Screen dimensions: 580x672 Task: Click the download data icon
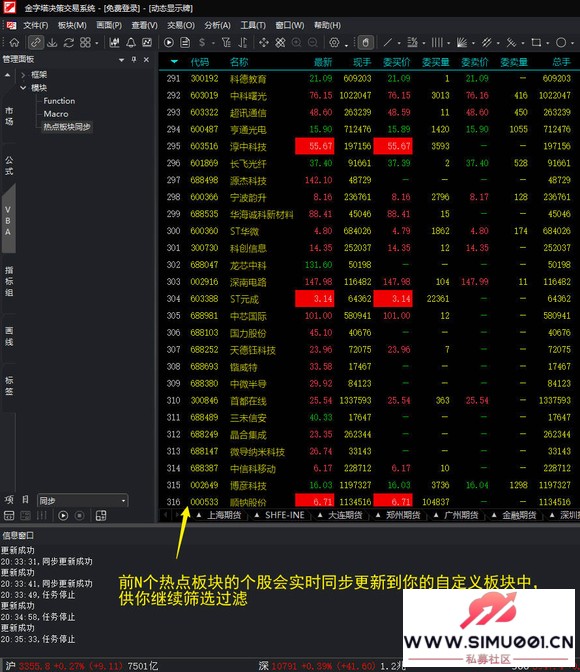pyautogui.click(x=52, y=42)
